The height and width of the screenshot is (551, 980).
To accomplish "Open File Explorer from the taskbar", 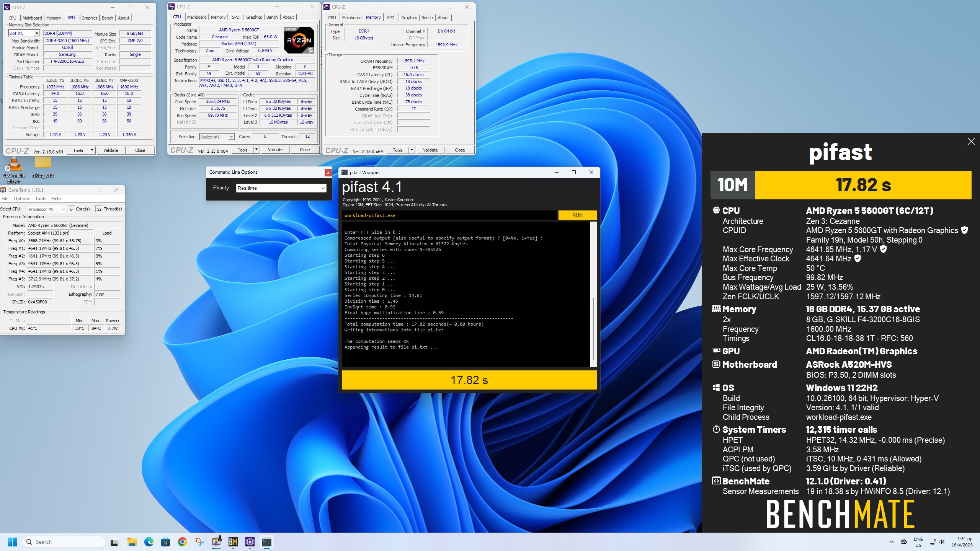I will 132,542.
